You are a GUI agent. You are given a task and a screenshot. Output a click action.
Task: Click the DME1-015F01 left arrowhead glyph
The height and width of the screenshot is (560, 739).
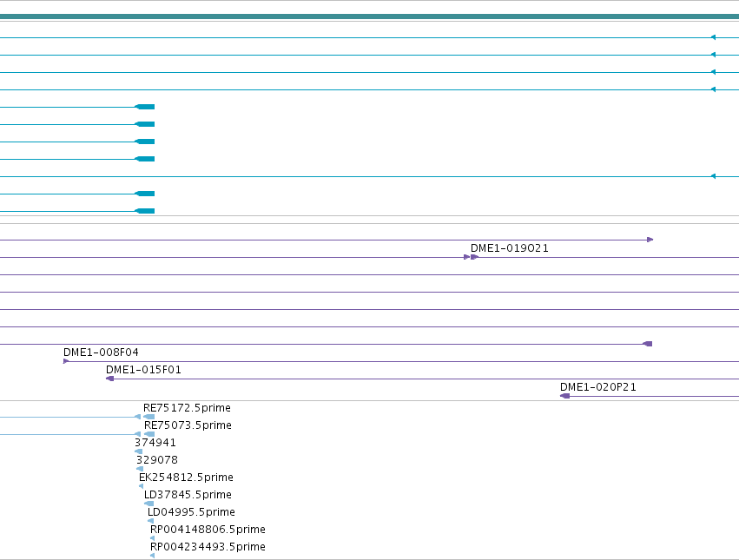coord(109,379)
